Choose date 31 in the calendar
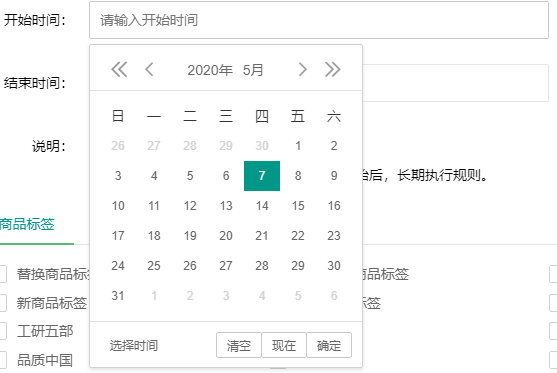This screenshot has height=373, width=557. [118, 296]
